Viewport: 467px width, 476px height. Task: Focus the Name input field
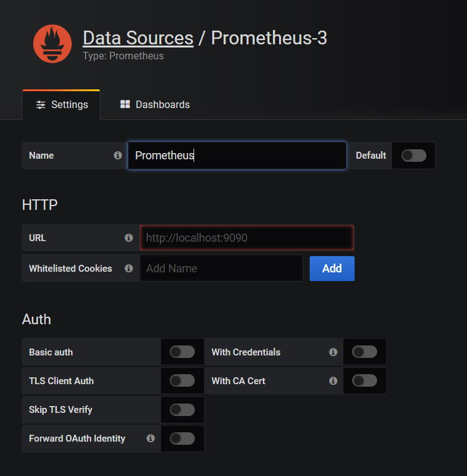(x=237, y=156)
